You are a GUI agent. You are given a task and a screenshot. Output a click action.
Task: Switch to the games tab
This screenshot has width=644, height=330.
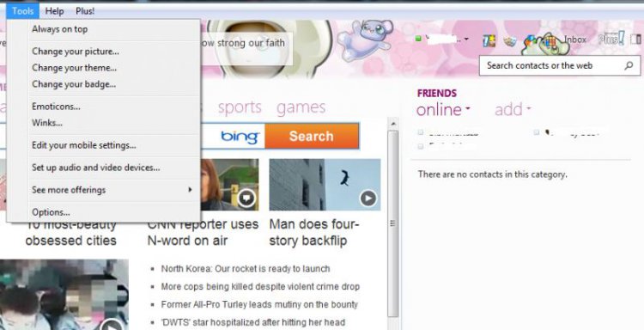coord(301,107)
